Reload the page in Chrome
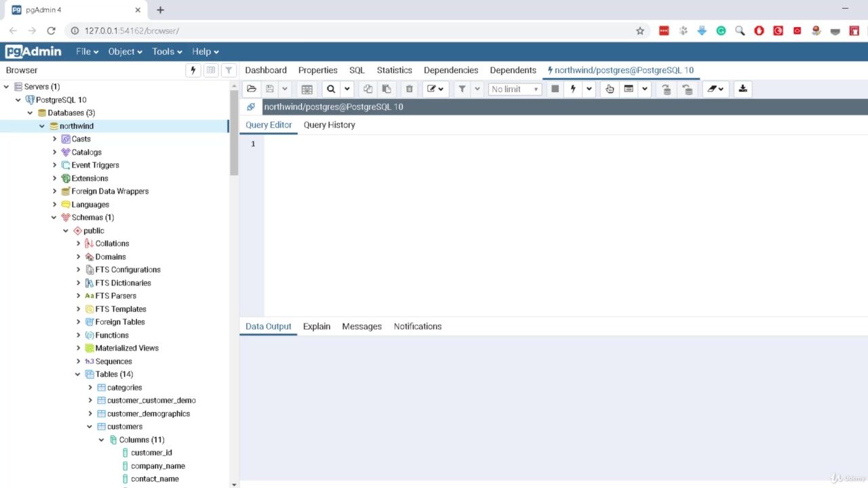Viewport: 868px width, 488px height. (x=51, y=30)
